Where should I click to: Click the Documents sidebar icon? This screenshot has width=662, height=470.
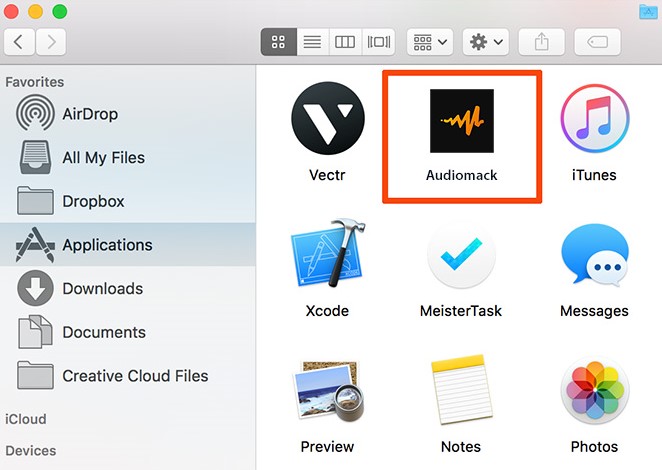click(x=35, y=332)
